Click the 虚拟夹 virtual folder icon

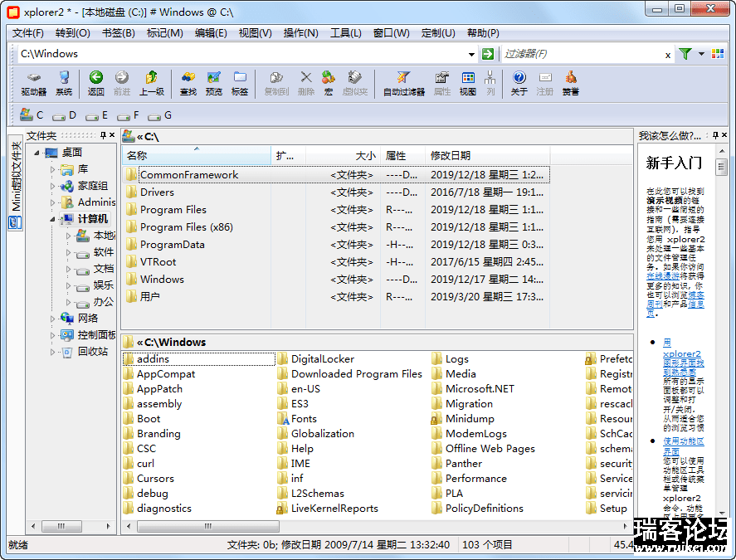(355, 83)
